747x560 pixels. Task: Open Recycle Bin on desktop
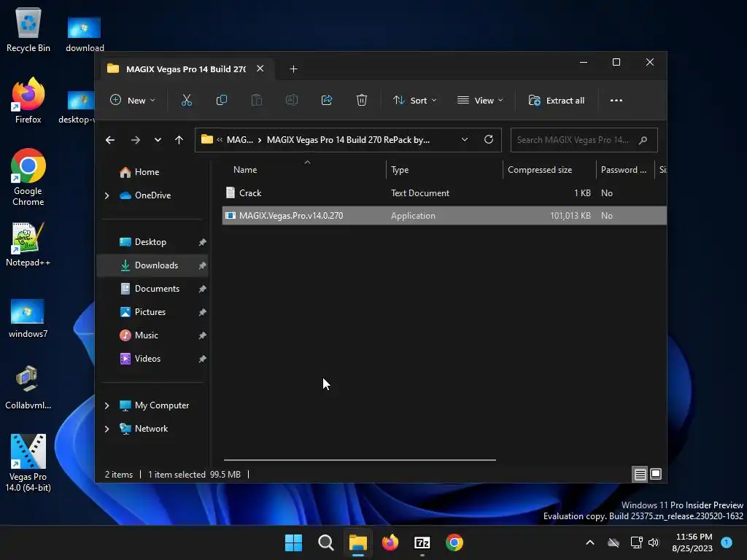coord(28,30)
